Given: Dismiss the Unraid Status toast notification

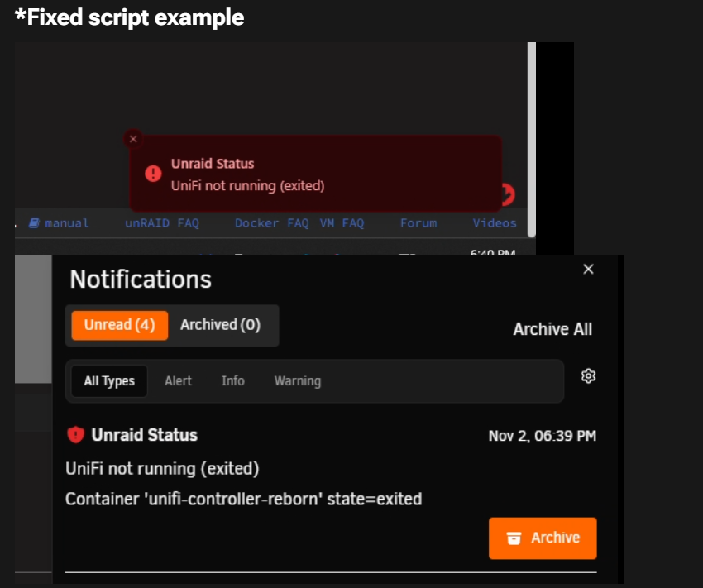Looking at the screenshot, I should (133, 139).
